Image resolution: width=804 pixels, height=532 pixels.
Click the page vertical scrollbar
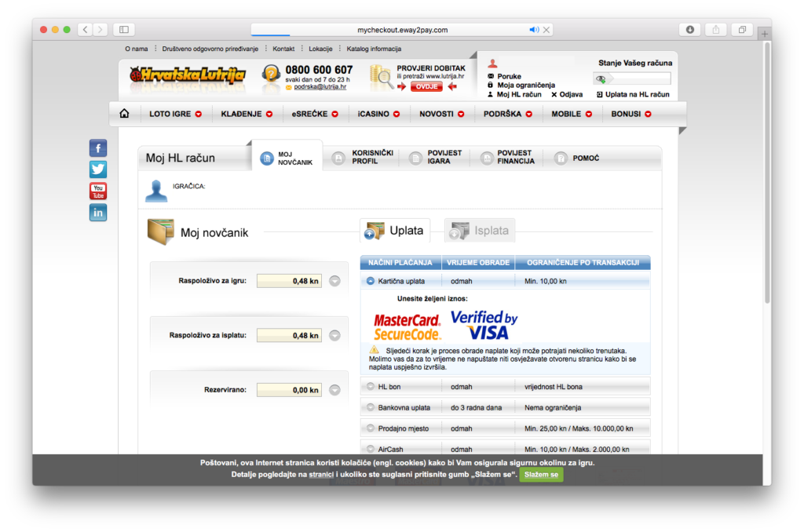coord(767,196)
